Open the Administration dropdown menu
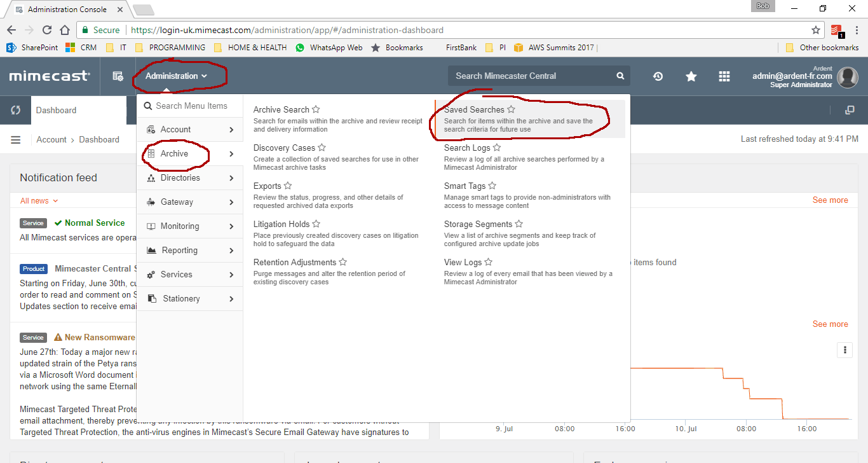 [176, 76]
